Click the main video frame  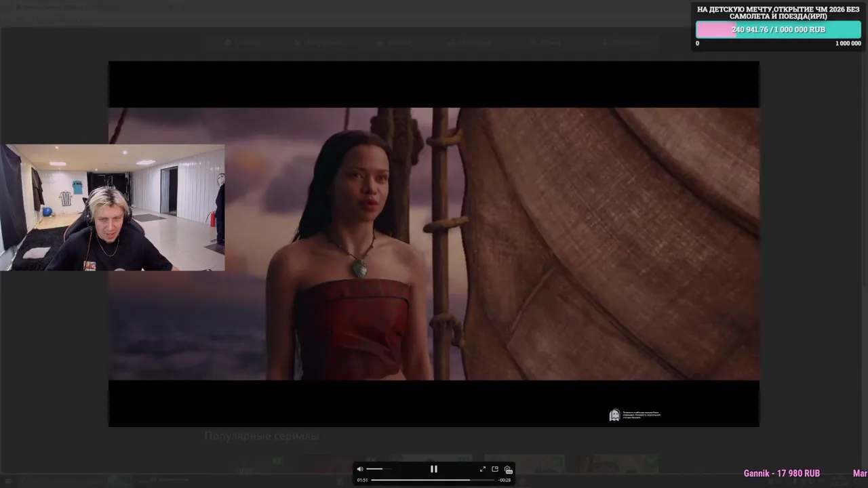click(x=434, y=244)
